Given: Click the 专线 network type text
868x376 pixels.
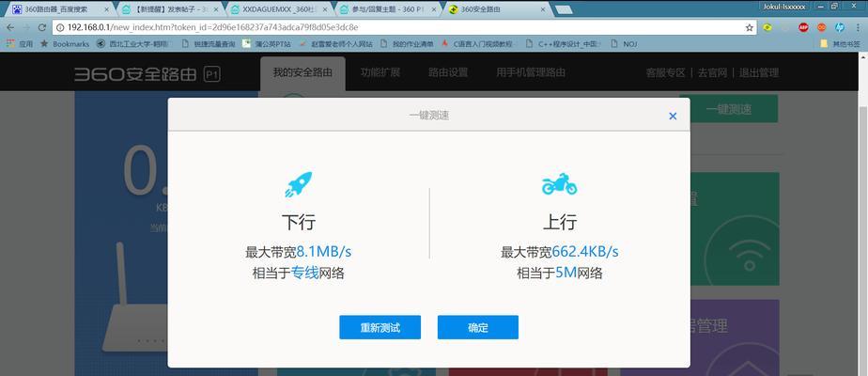Looking at the screenshot, I should pyautogui.click(x=305, y=273).
